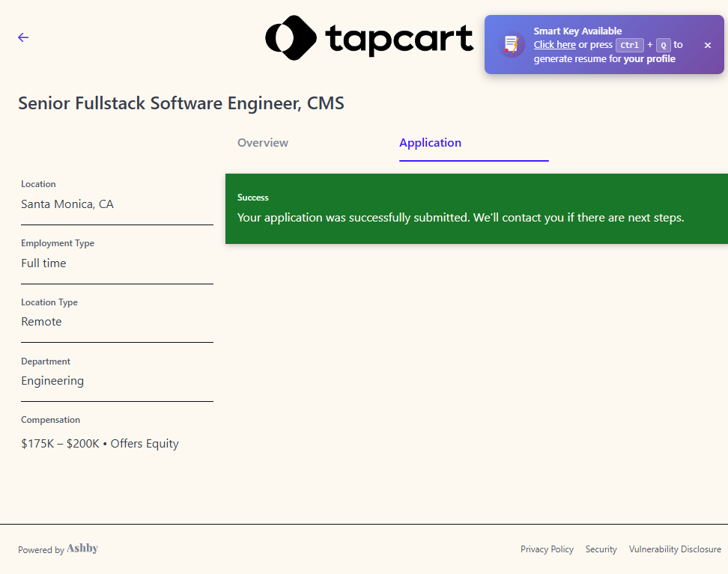Open the Security footer link
728x574 pixels.
pos(601,549)
